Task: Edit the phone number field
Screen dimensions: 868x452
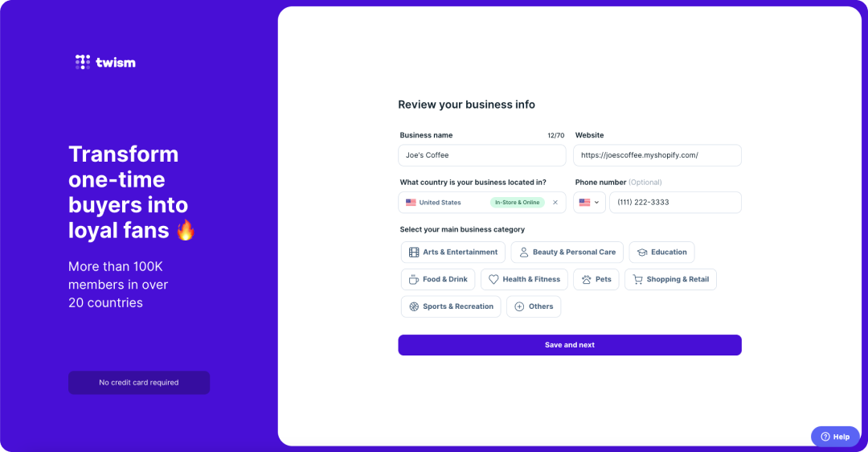Action: coord(675,202)
